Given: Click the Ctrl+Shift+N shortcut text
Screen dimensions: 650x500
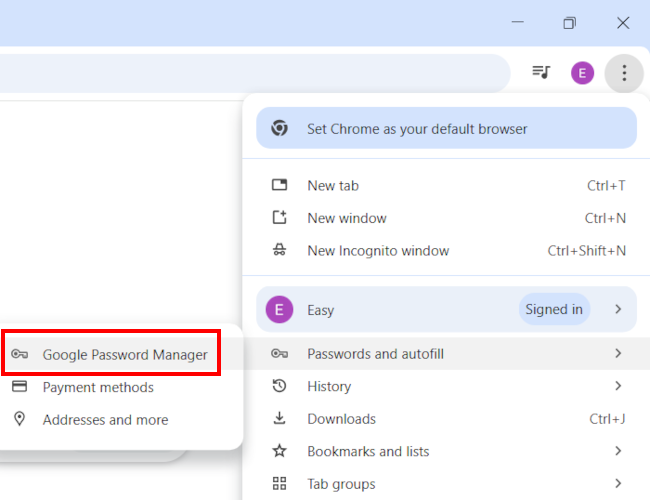Looking at the screenshot, I should coord(587,250).
